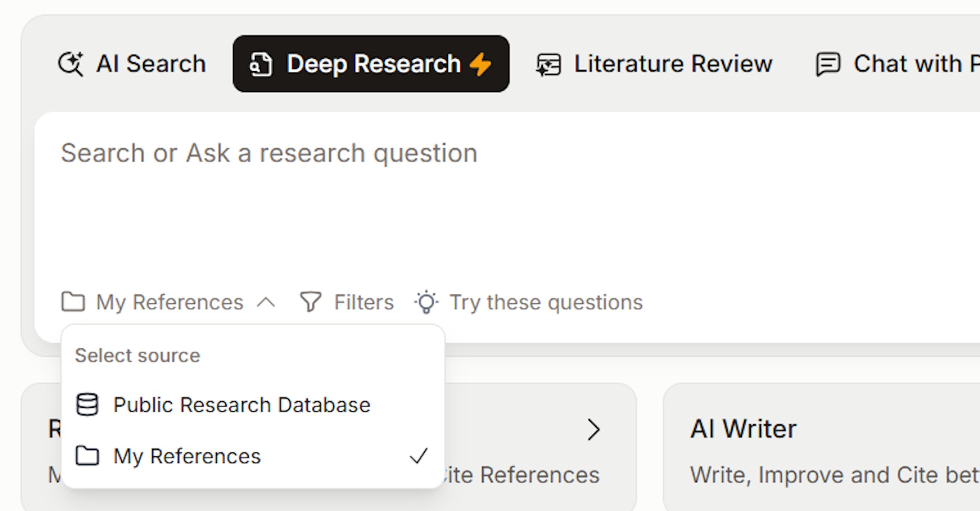The image size is (980, 511).
Task: Click the folder icon in the source menu
Action: (x=87, y=456)
